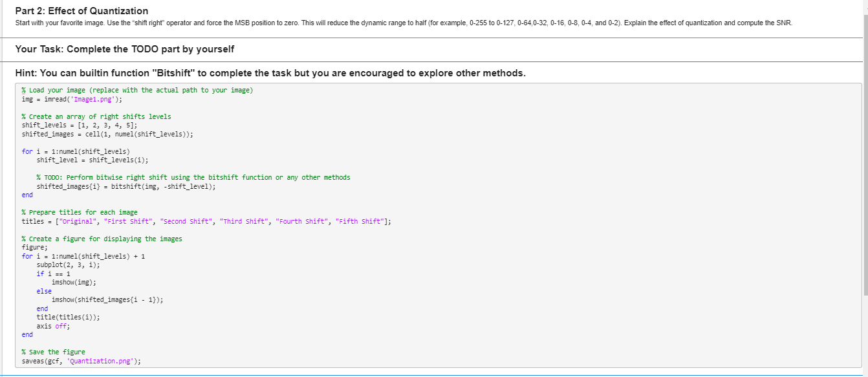
Task: Click the first 'for' loop keyword
Action: tap(26, 151)
